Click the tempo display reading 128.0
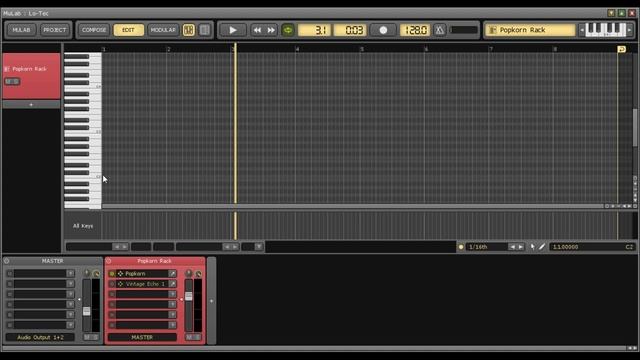The image size is (640, 360). (x=415, y=30)
